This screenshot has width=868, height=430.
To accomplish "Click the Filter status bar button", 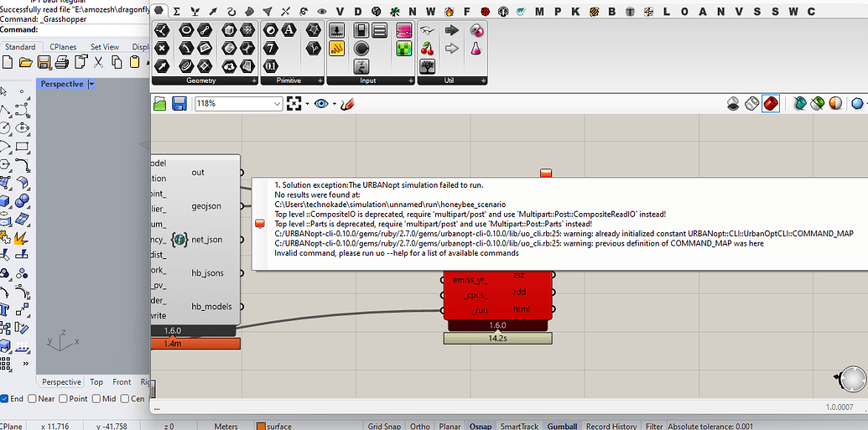I will point(654,426).
